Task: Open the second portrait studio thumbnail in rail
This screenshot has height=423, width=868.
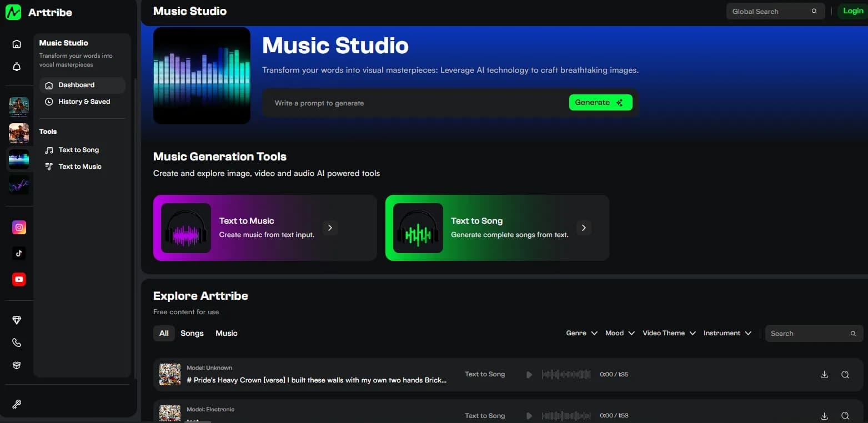Action: [19, 133]
